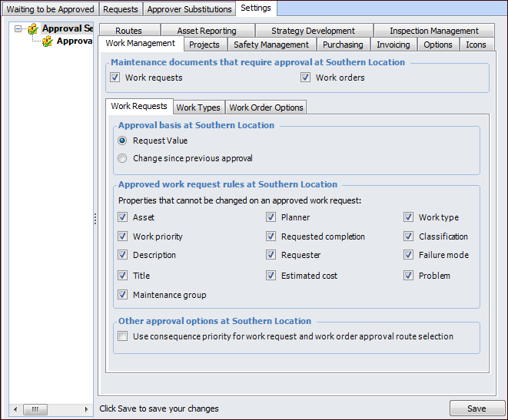Open the Icons settings tab
This screenshot has height=420, width=508.
pyautogui.click(x=476, y=45)
